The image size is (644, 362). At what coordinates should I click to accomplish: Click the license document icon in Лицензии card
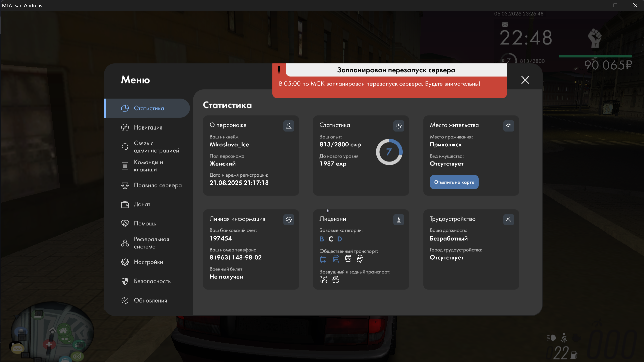coord(399,220)
